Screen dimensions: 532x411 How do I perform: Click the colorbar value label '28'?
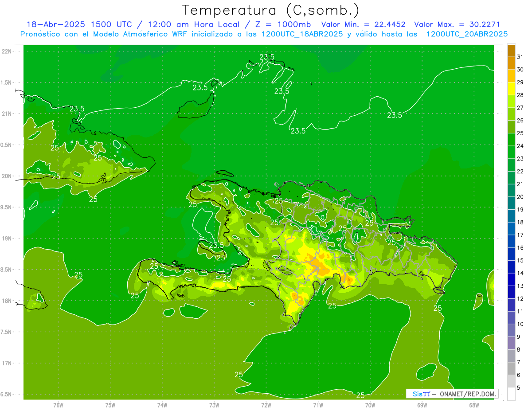click(520, 95)
